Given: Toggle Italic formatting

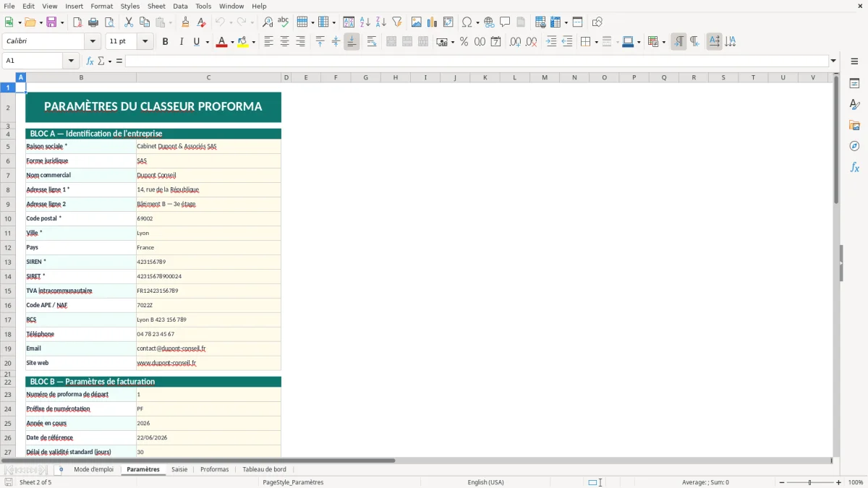Looking at the screenshot, I should point(181,42).
